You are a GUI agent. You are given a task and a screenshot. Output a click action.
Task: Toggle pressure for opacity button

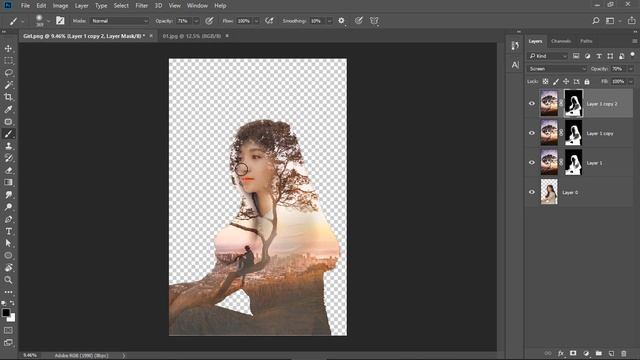point(209,20)
